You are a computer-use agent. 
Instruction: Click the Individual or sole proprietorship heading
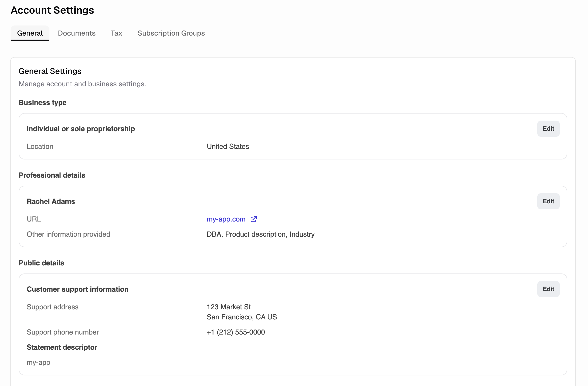81,129
